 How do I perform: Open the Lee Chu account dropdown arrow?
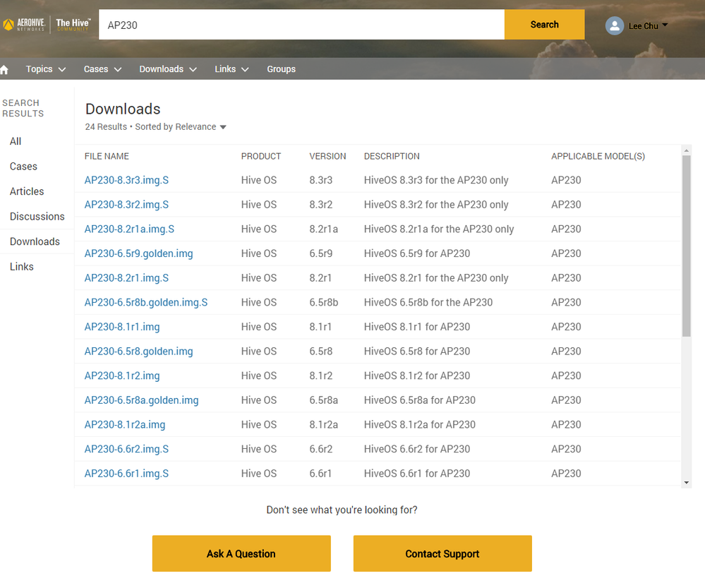(665, 25)
